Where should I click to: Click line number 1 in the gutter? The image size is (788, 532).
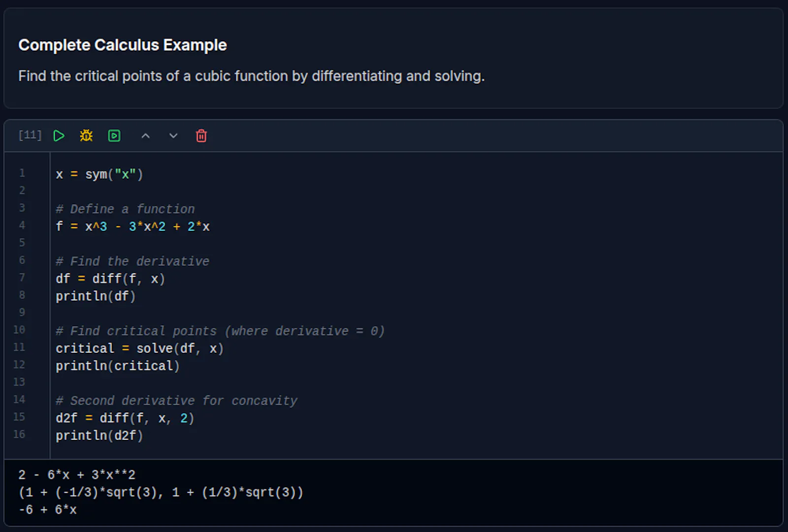click(x=22, y=173)
